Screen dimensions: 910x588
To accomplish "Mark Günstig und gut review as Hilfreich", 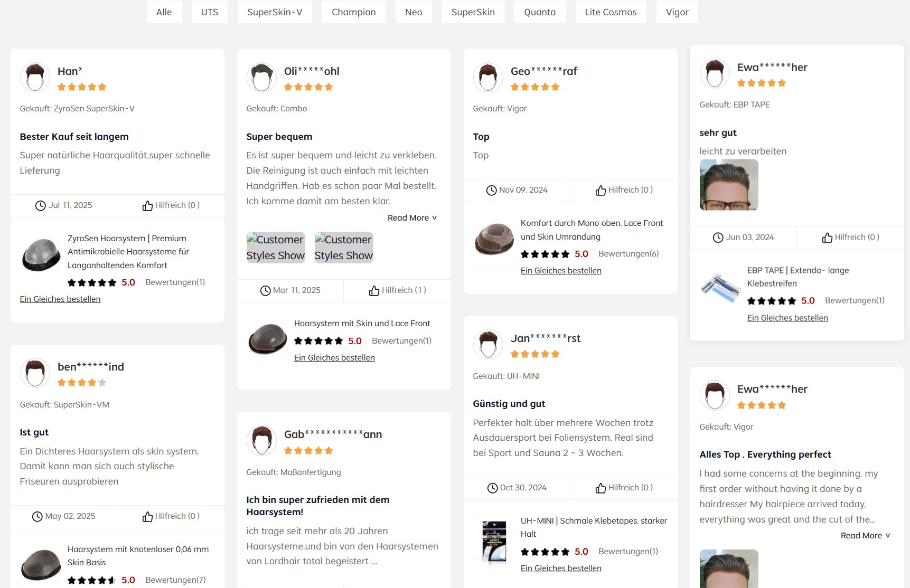I will 624,488.
